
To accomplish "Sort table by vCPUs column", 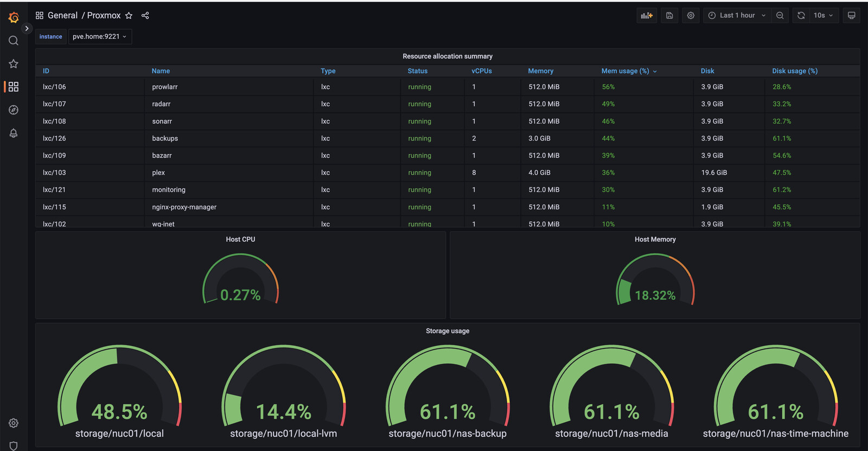I will (482, 71).
